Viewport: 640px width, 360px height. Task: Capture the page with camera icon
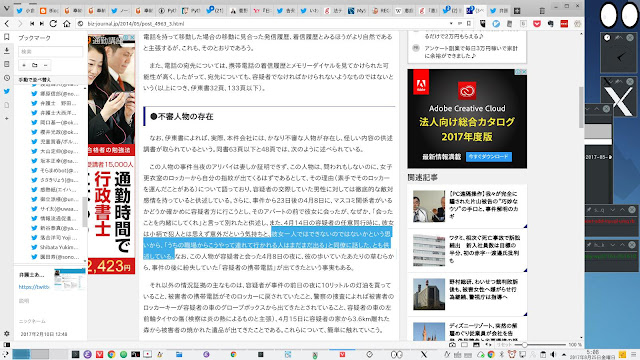[452, 344]
